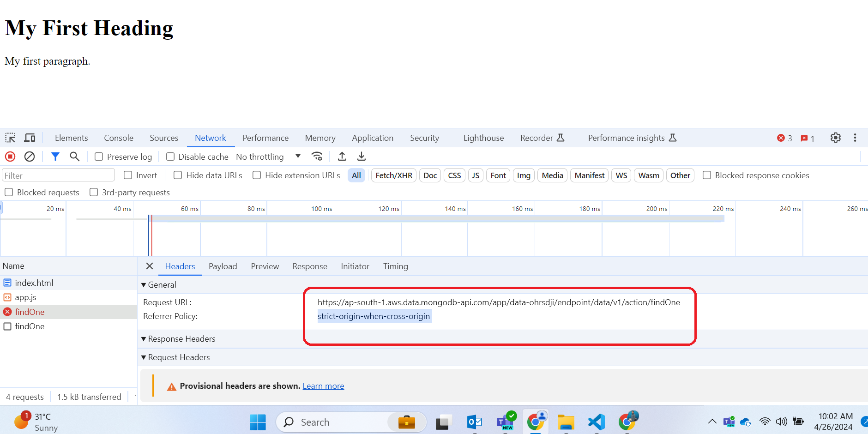
Task: Click the Learn more link
Action: [x=323, y=386]
